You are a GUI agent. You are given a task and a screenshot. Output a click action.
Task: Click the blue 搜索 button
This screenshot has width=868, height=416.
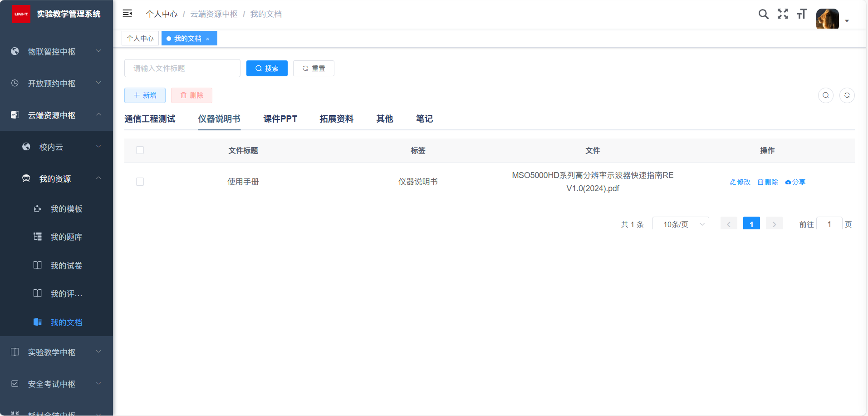267,69
